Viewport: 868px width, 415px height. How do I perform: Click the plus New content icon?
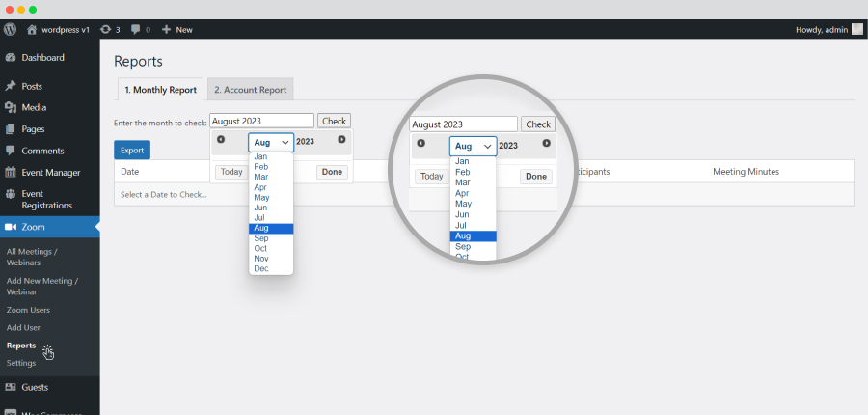click(x=166, y=29)
